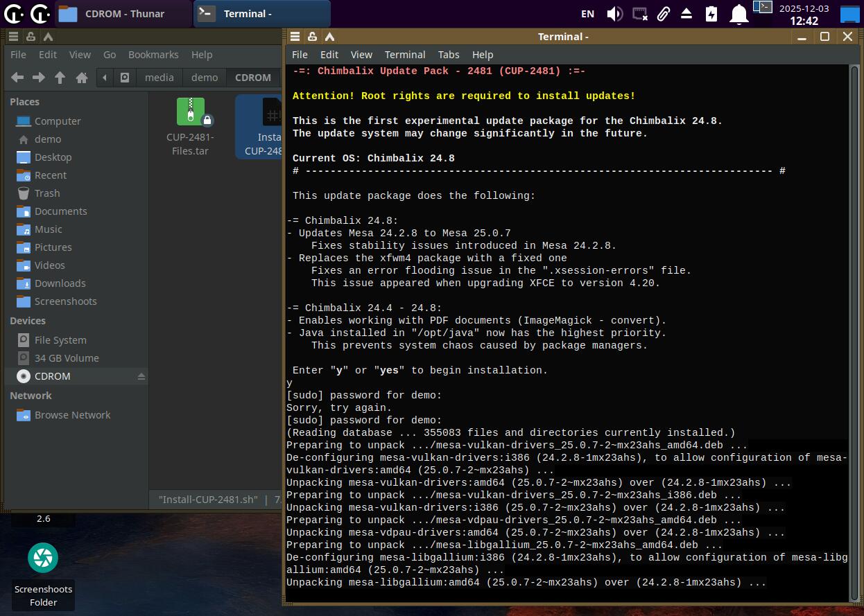The width and height of the screenshot is (864, 616).
Task: Switch the EN keyboard layout indicator
Action: 587,14
